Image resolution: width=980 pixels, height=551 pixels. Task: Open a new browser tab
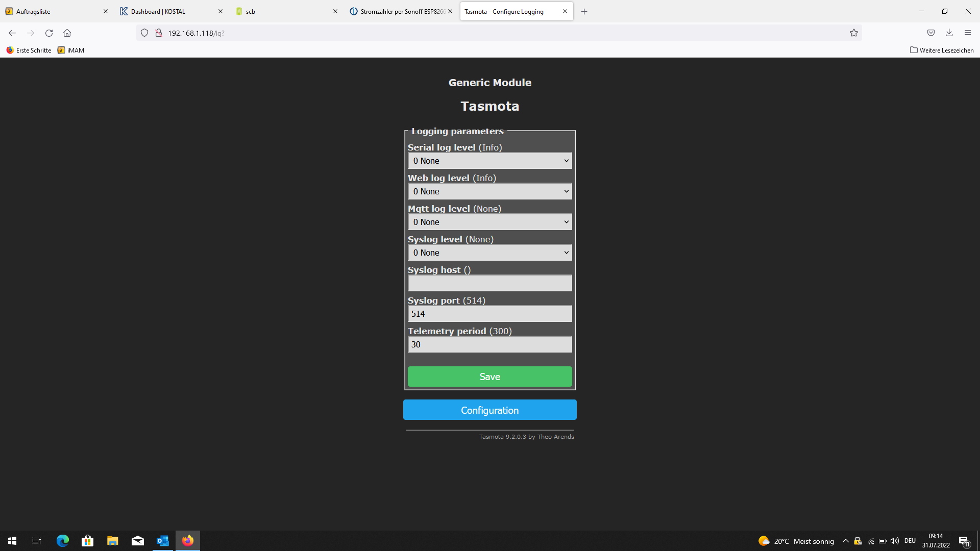[584, 11]
